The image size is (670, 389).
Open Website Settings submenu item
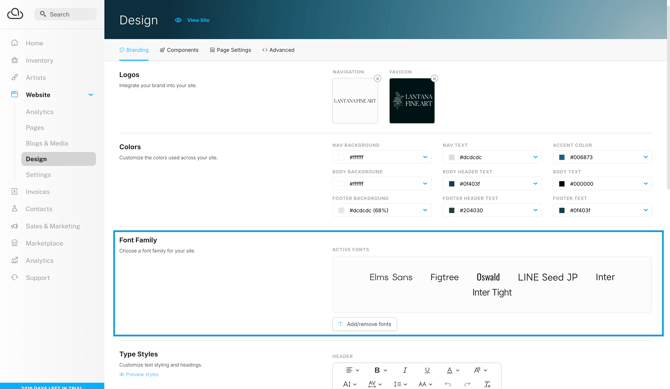38,174
